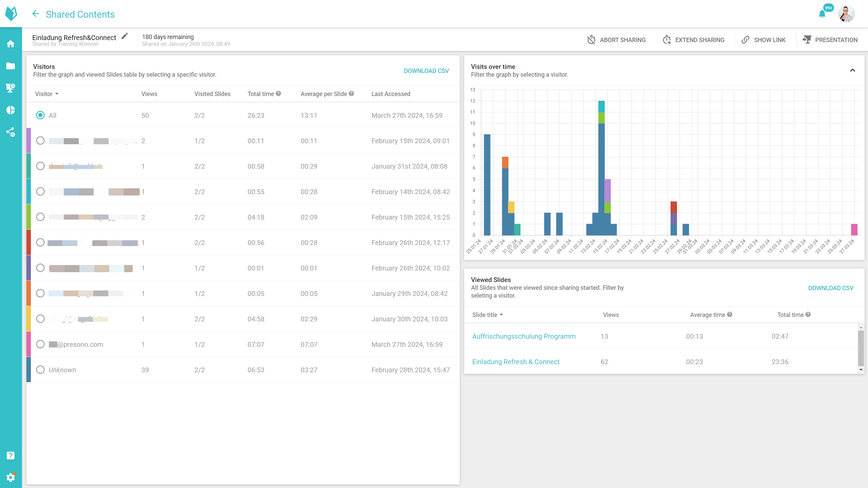
Task: Go back with the left arrow icon
Action: pos(36,14)
